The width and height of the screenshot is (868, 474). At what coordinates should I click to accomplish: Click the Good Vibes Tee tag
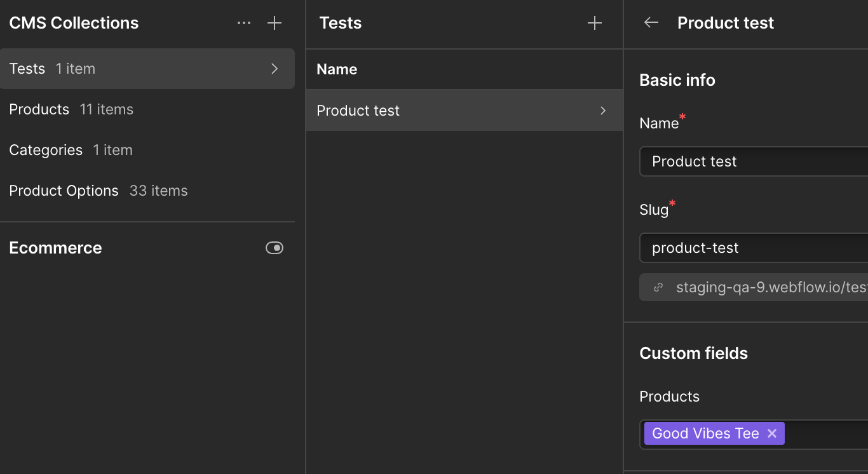pyautogui.click(x=705, y=433)
